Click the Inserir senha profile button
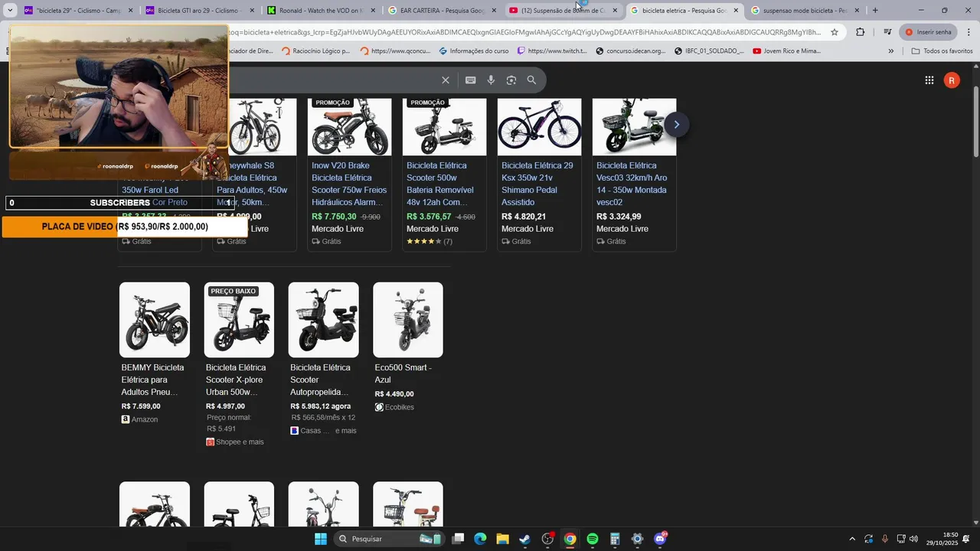This screenshot has width=980, height=551. click(x=928, y=32)
